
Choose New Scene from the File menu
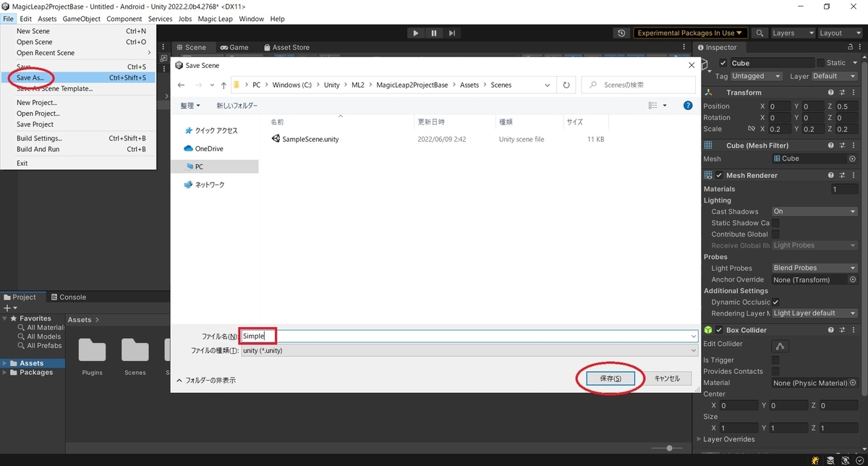(78, 31)
